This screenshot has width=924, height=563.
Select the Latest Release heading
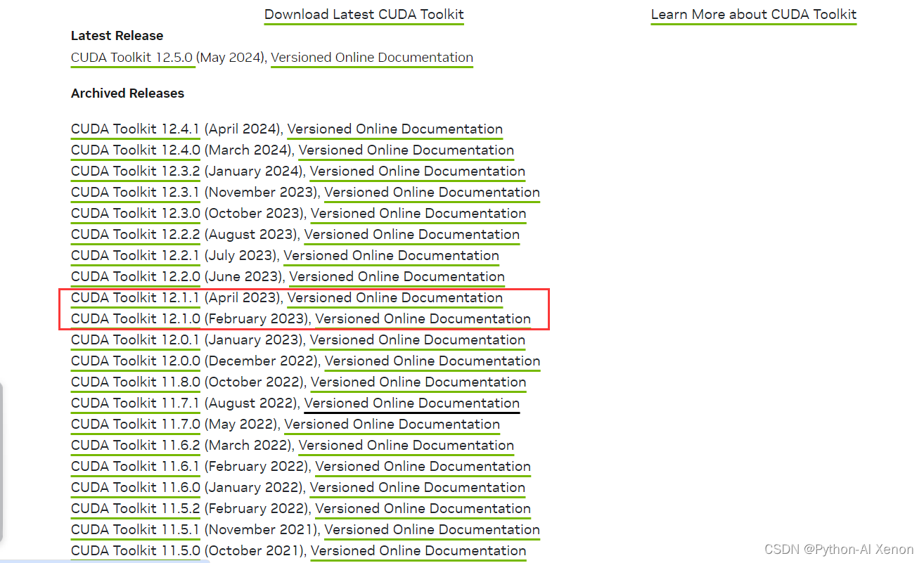117,36
